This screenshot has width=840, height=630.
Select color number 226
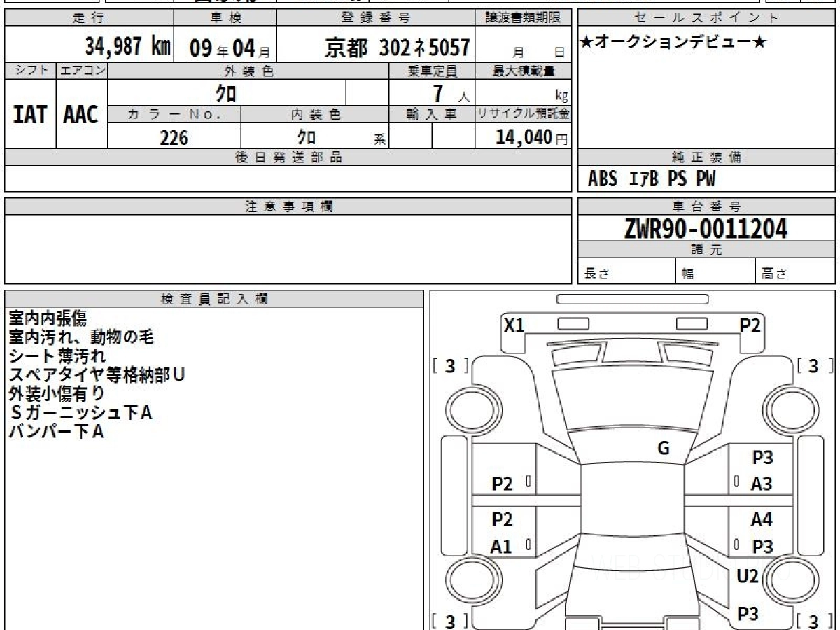(174, 137)
